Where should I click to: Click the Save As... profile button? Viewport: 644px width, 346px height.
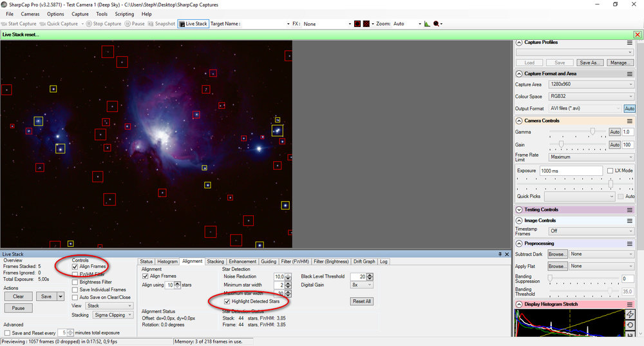[x=590, y=62]
